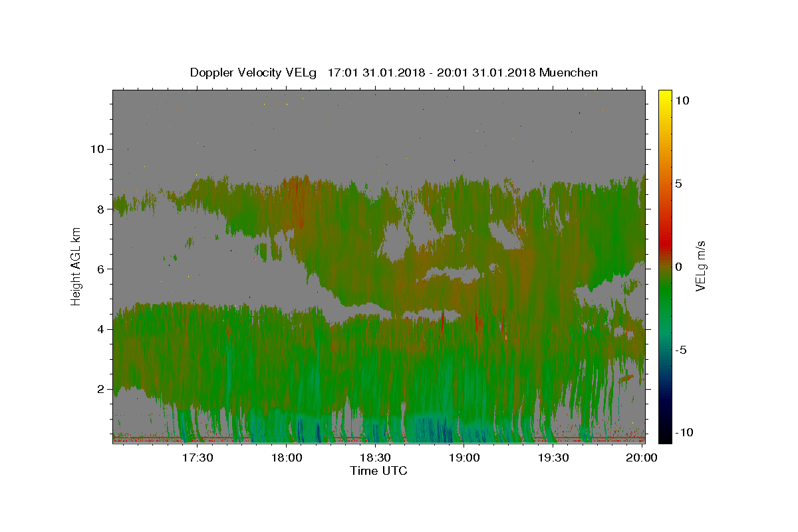The image size is (798, 532).
Task: Click the '20:00' time tick label
Action: pos(642,458)
